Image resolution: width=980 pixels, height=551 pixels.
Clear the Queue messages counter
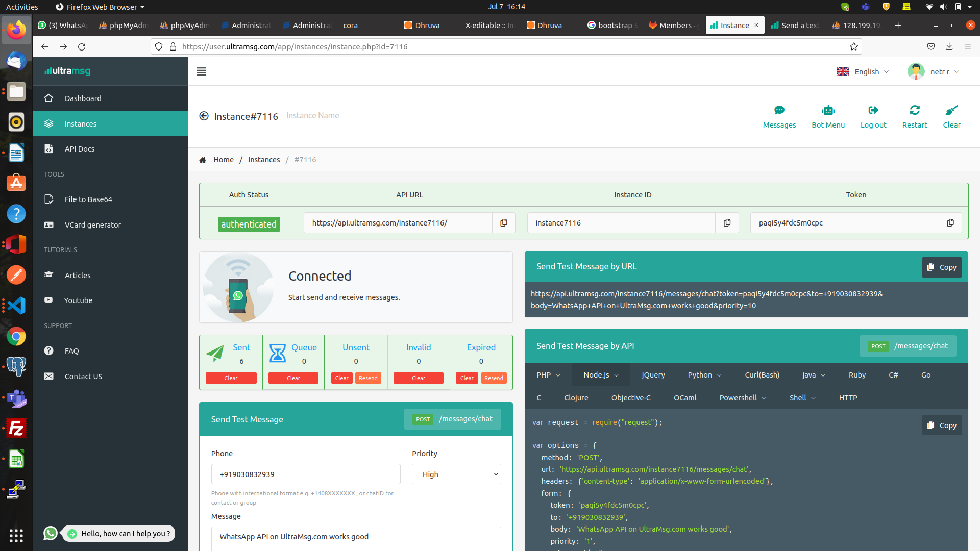[x=293, y=378]
